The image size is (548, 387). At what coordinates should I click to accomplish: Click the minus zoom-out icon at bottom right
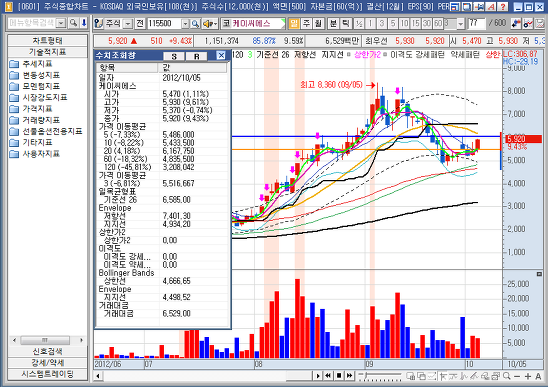[517, 376]
